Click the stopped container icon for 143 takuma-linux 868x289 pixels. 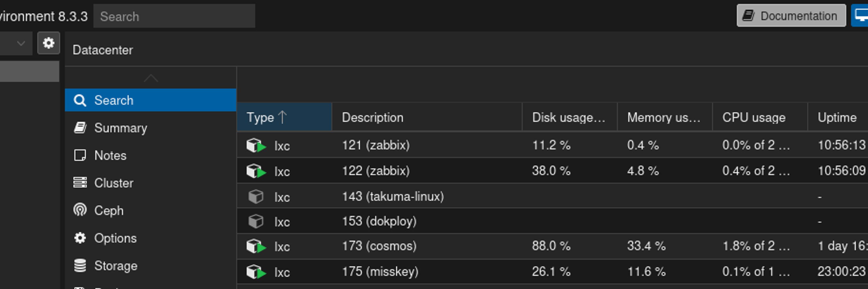256,197
